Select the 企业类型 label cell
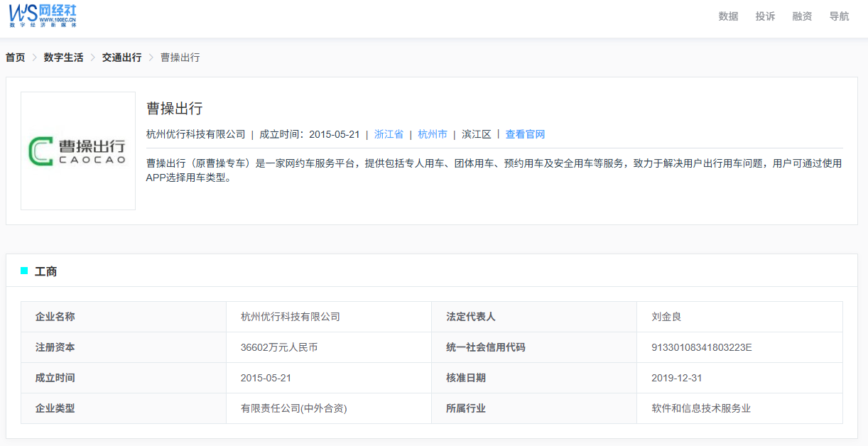Image resolution: width=868 pixels, height=446 pixels. coord(124,408)
